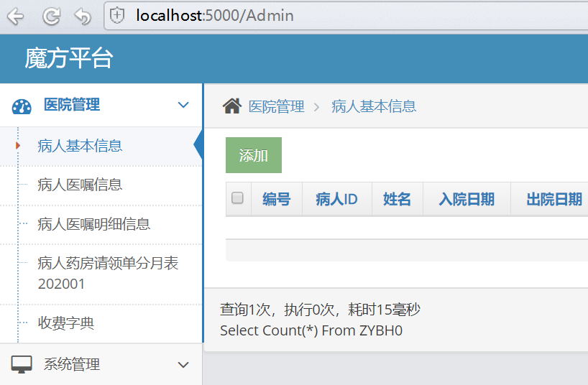Click the dashboard gauge icon beside 医院管理
The width and height of the screenshot is (588, 385).
22,106
